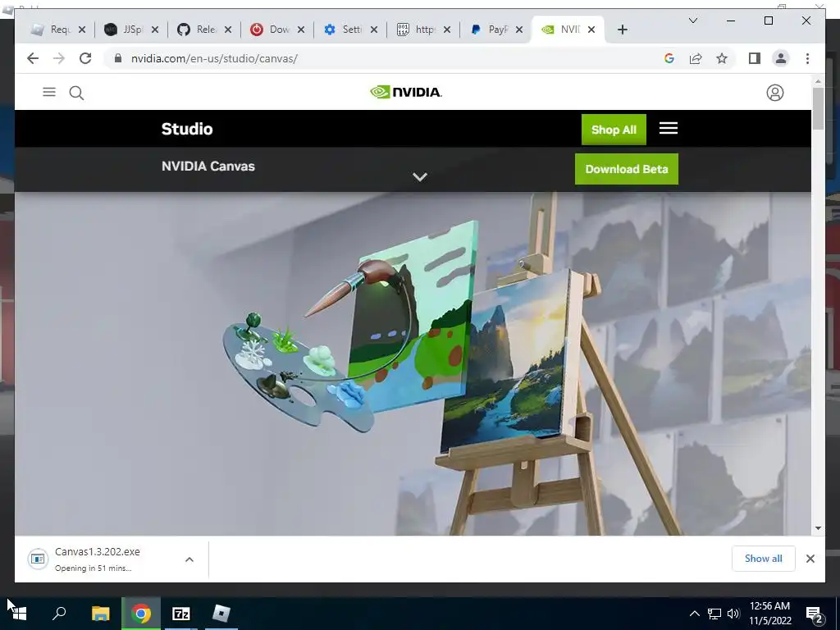Open the NVIDIA account user icon

[774, 93]
